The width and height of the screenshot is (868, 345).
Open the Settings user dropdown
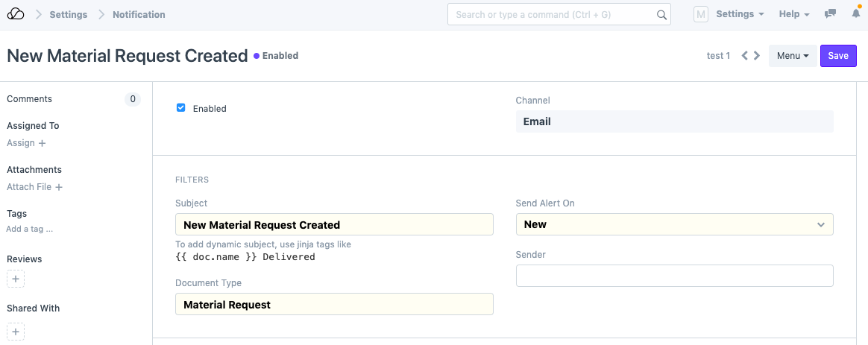pyautogui.click(x=739, y=14)
